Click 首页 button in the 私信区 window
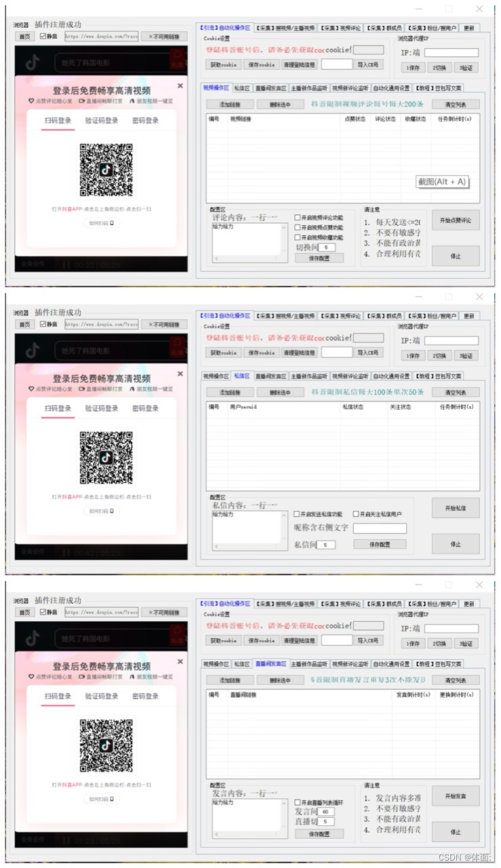Screen dimensions: 501x868 [24, 324]
